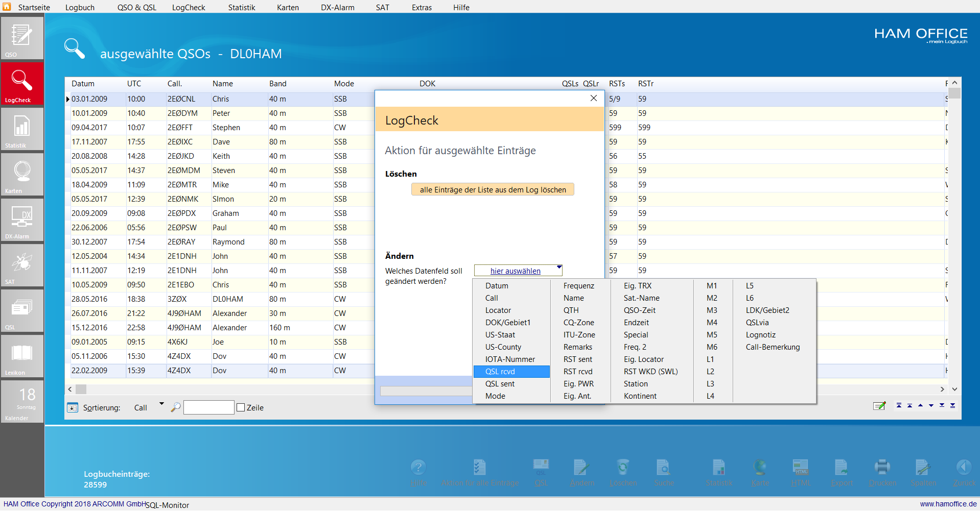Click the Ändern document-pencil icon in bottom toolbar
980x511 pixels.
tap(582, 467)
